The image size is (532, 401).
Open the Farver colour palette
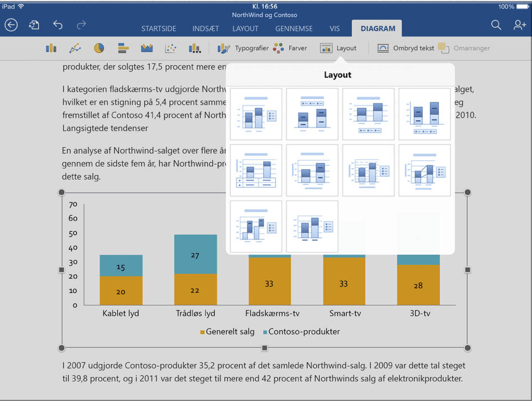[x=290, y=48]
